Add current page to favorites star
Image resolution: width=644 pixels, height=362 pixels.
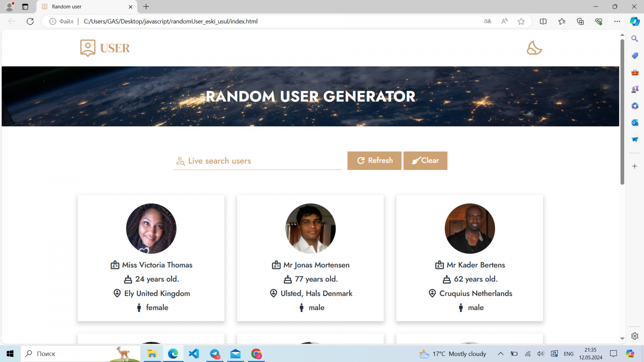click(521, 21)
